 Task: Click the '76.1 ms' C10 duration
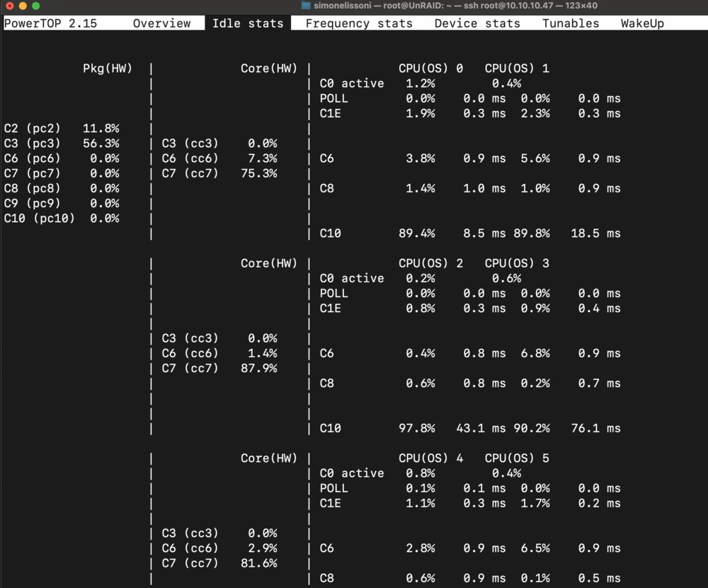595,428
